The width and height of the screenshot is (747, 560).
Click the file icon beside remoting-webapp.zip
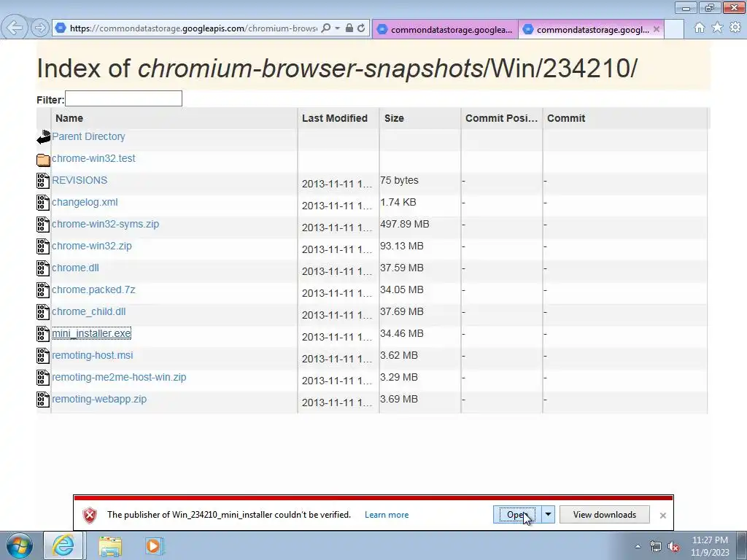pos(43,400)
